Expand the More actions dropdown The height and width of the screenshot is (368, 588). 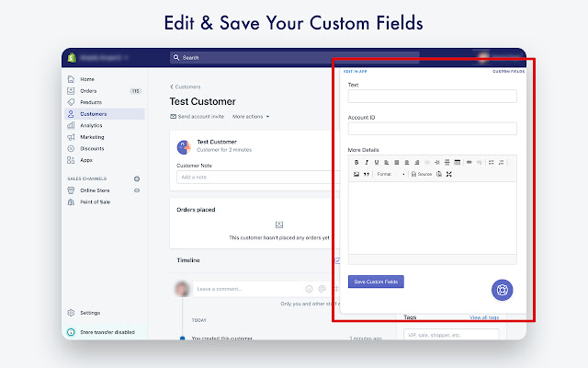click(x=250, y=117)
